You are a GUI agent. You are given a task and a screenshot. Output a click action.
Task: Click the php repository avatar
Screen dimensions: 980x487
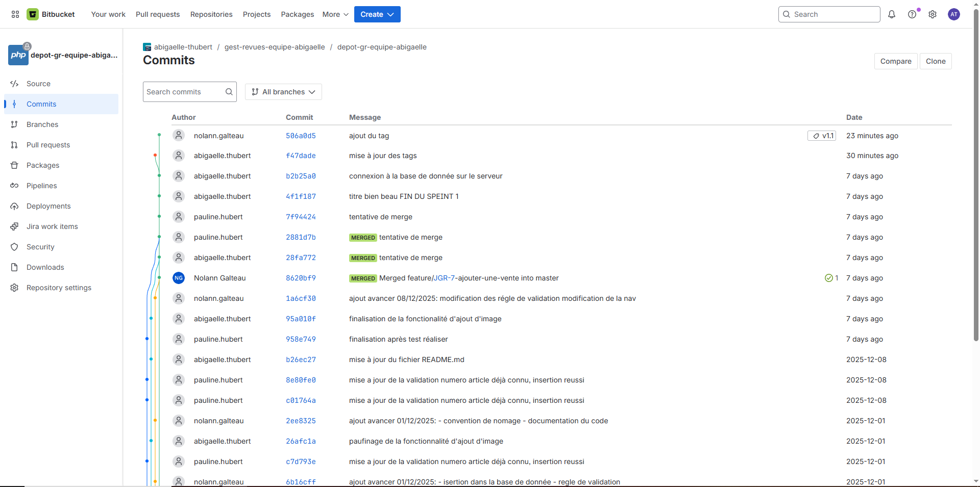[18, 55]
